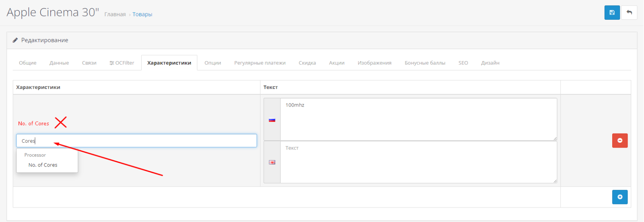
Task: Click the Характеристики column header
Action: [x=38, y=87]
